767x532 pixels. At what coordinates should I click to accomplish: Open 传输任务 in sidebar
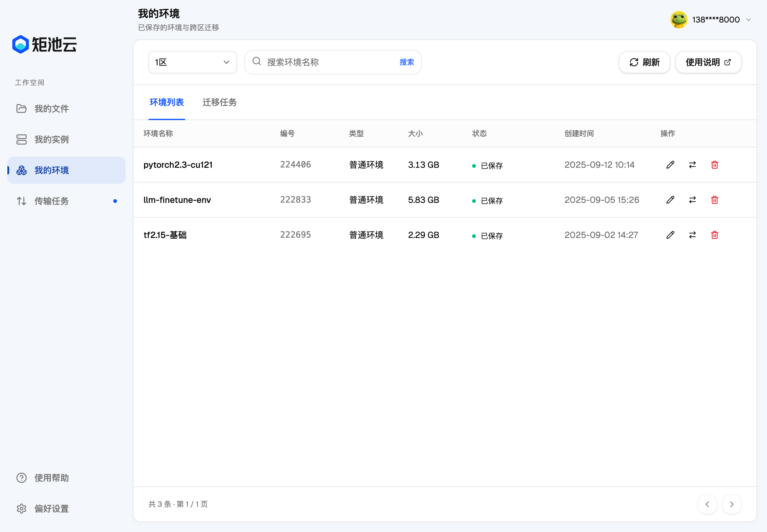tap(66, 201)
